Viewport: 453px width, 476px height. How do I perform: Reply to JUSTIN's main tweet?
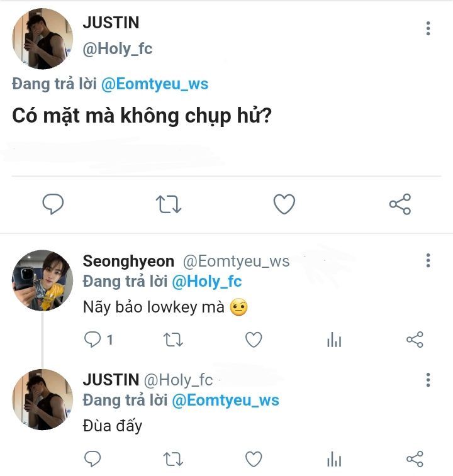click(x=53, y=204)
